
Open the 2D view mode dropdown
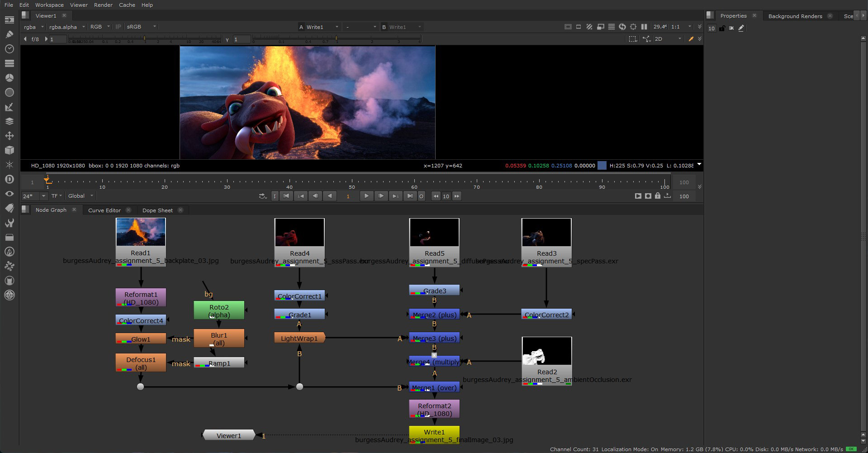[x=668, y=39]
